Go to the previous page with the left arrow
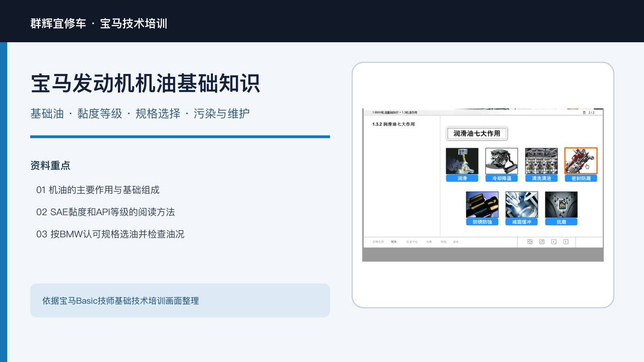The width and height of the screenshot is (644, 362). coord(554,242)
